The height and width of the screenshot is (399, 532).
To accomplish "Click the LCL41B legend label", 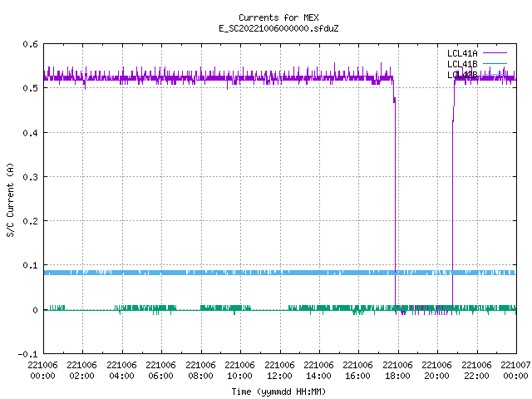I will click(x=462, y=64).
